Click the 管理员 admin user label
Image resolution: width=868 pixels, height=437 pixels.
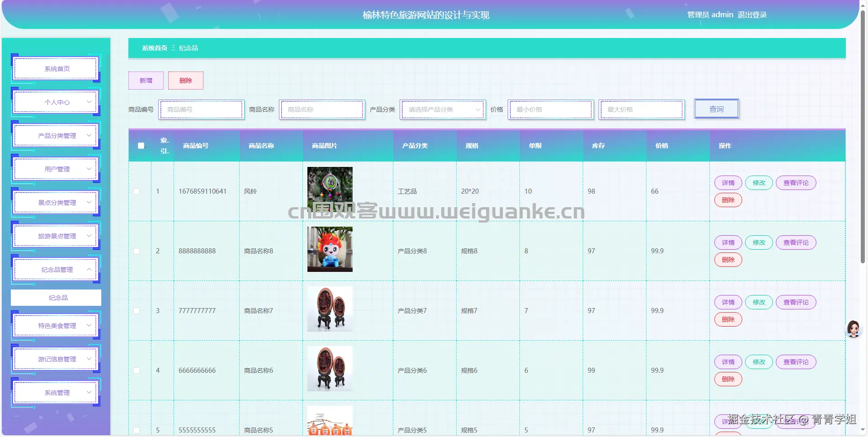[710, 15]
